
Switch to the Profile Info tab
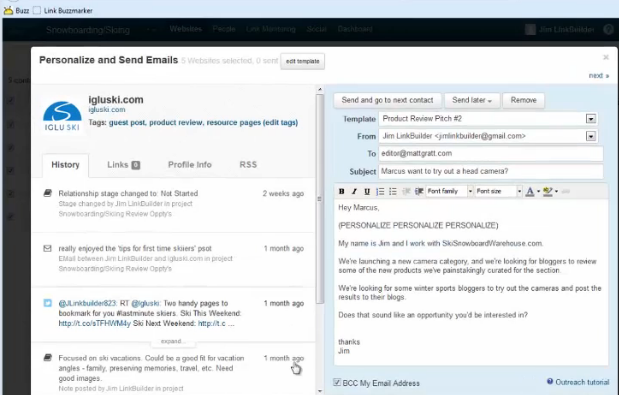pos(190,165)
